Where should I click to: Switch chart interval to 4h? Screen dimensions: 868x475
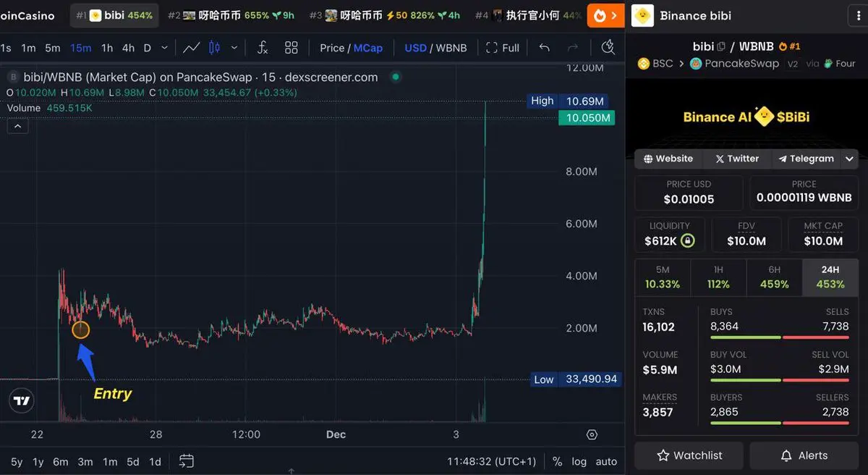point(128,48)
